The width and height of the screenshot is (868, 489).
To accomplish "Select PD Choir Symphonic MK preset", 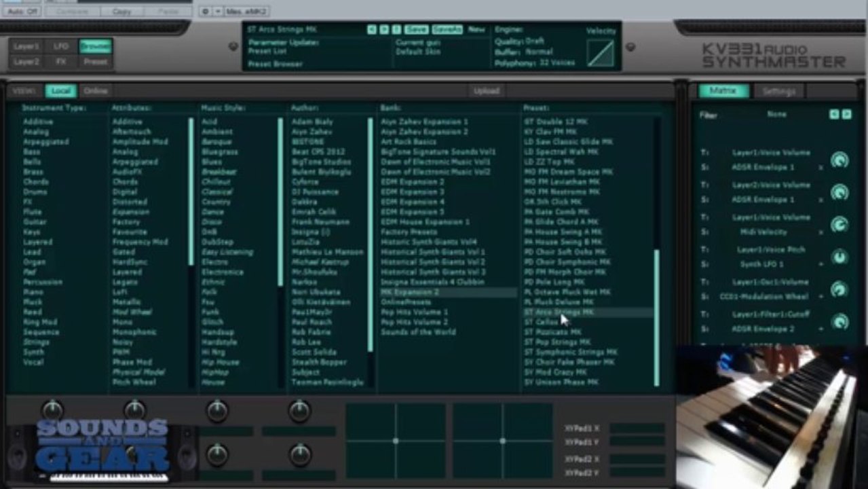I will (567, 262).
